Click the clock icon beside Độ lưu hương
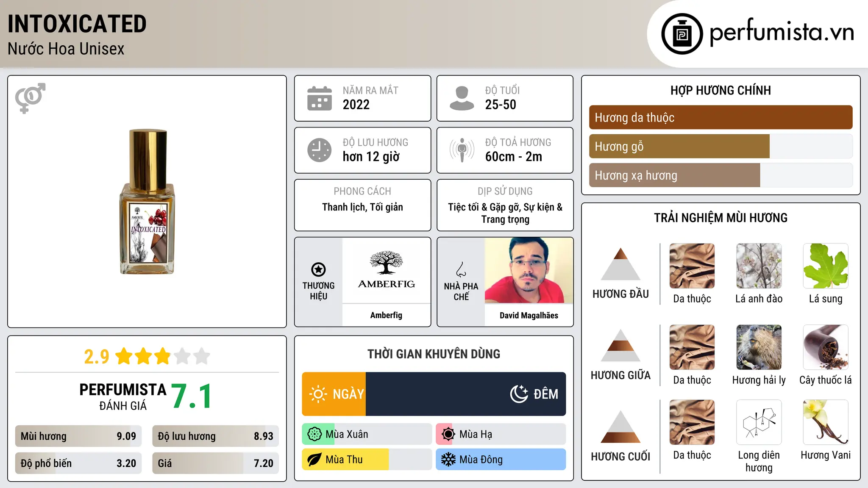868x488 pixels. click(x=320, y=150)
